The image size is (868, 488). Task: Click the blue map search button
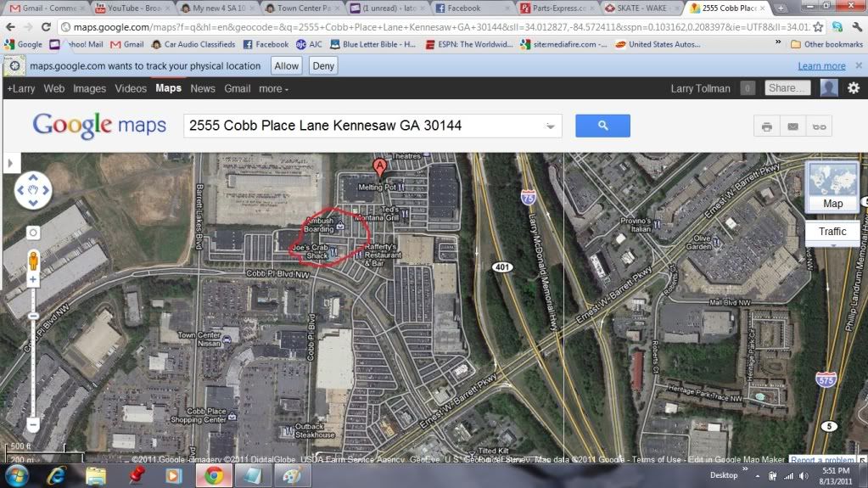[x=602, y=126]
